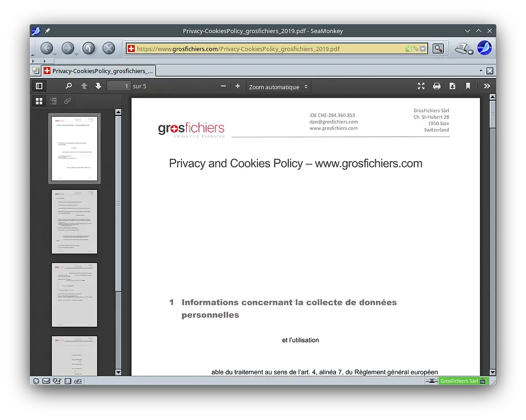Open the back history dropdown arrow
Viewport: 526px width, 420px height.
55,54
